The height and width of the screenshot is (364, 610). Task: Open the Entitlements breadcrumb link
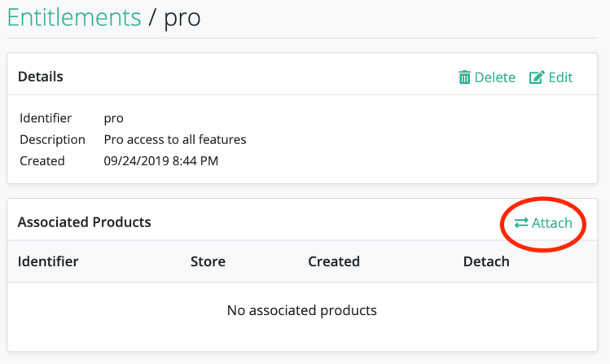click(x=74, y=17)
